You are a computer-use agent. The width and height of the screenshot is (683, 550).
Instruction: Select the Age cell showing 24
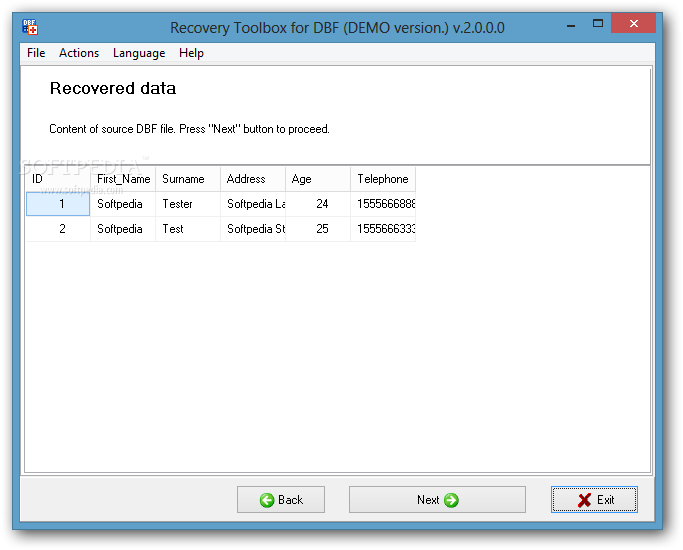[318, 204]
